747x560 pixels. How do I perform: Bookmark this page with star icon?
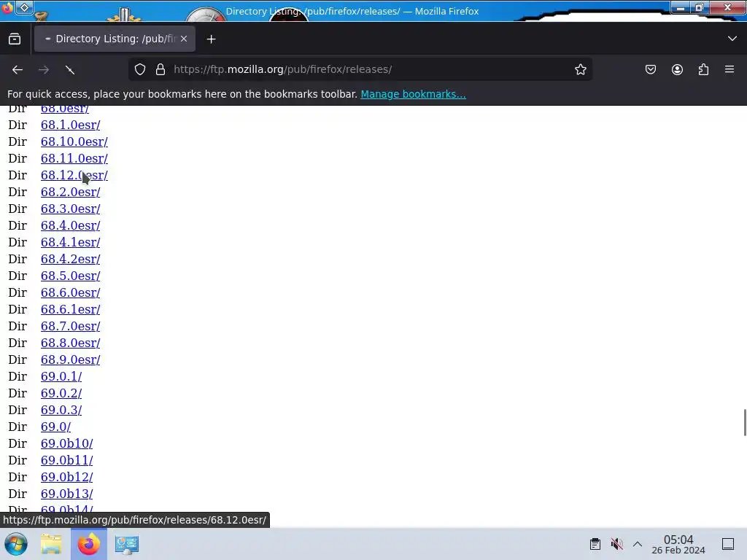pyautogui.click(x=580, y=69)
